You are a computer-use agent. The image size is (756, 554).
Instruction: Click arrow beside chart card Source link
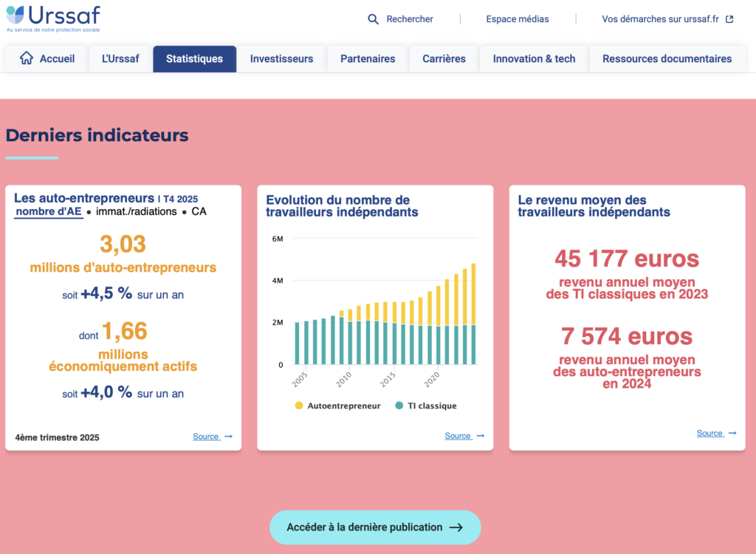(480, 436)
